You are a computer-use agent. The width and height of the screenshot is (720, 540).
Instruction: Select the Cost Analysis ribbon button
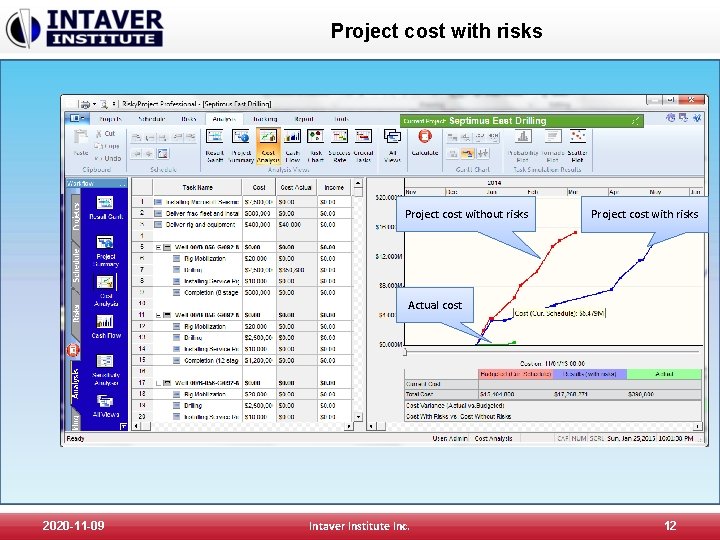(x=268, y=146)
